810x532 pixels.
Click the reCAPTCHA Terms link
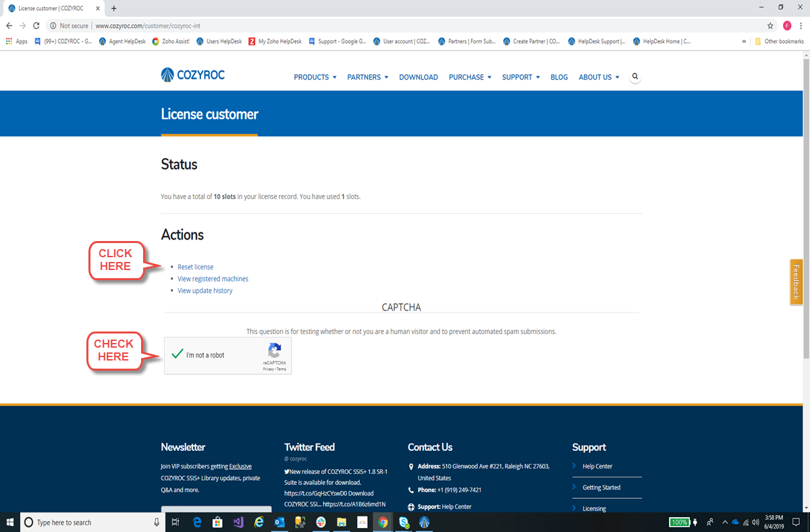click(x=281, y=369)
